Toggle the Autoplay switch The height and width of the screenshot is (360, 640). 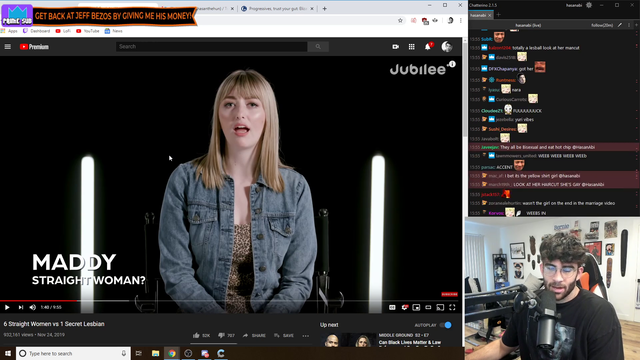coord(446,325)
